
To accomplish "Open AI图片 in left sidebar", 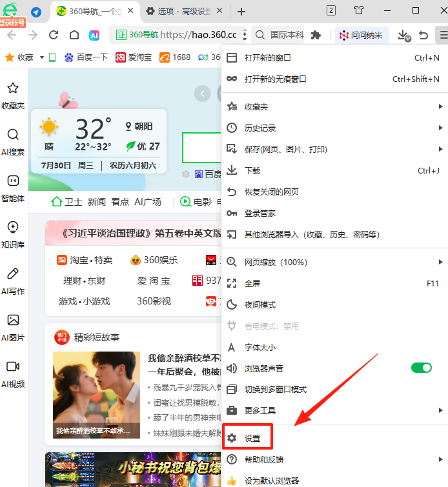I will [13, 328].
